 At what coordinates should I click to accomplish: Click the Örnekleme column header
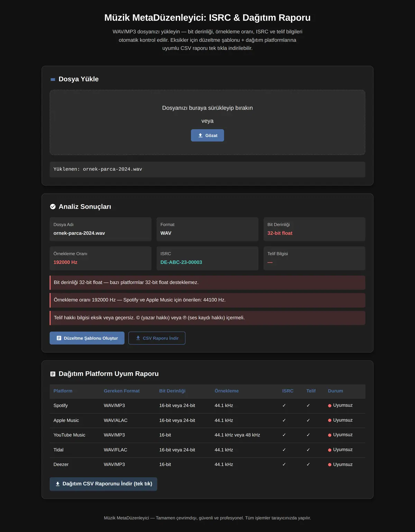click(x=227, y=391)
